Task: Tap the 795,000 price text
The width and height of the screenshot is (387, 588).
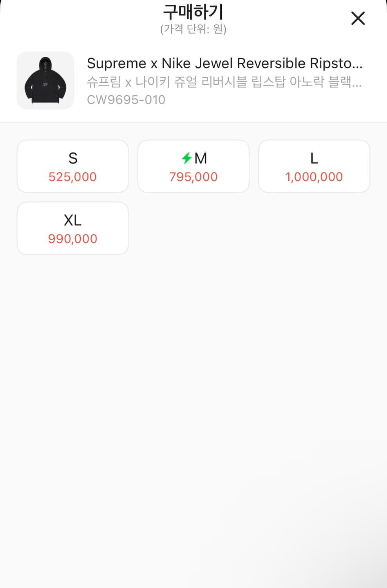Action: tap(193, 177)
